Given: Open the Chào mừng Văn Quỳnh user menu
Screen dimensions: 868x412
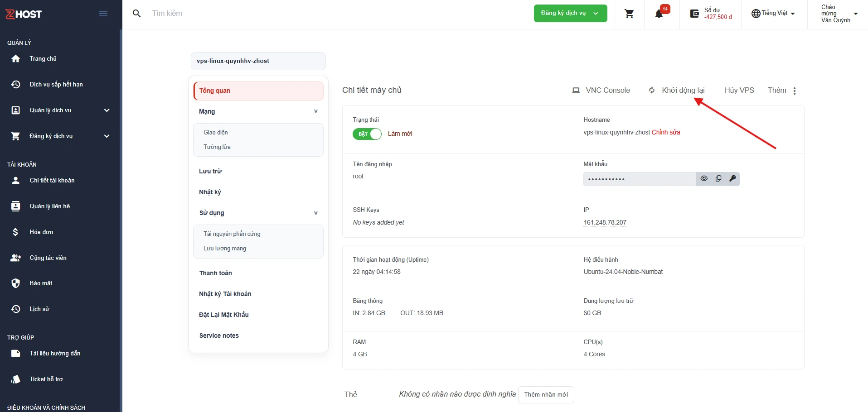Looking at the screenshot, I should (x=839, y=14).
